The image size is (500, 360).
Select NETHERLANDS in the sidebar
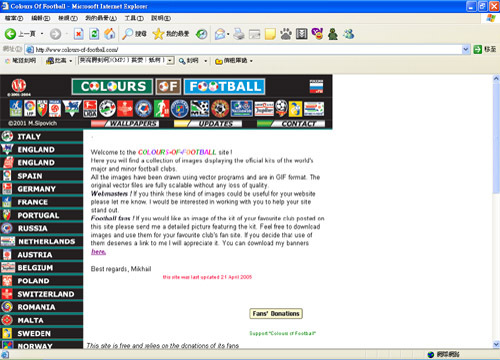pyautogui.click(x=41, y=241)
